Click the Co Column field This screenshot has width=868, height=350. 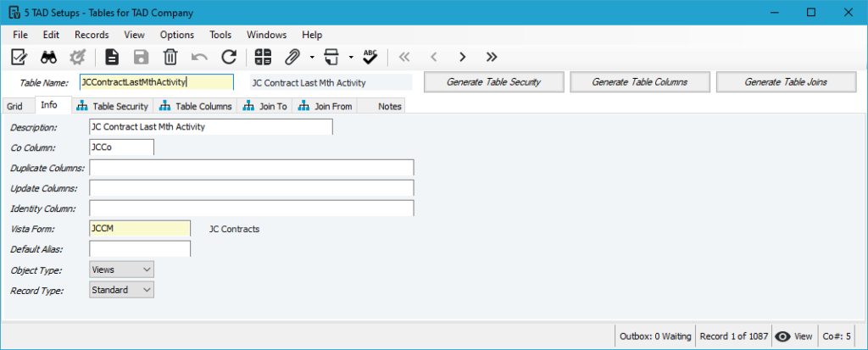point(121,147)
